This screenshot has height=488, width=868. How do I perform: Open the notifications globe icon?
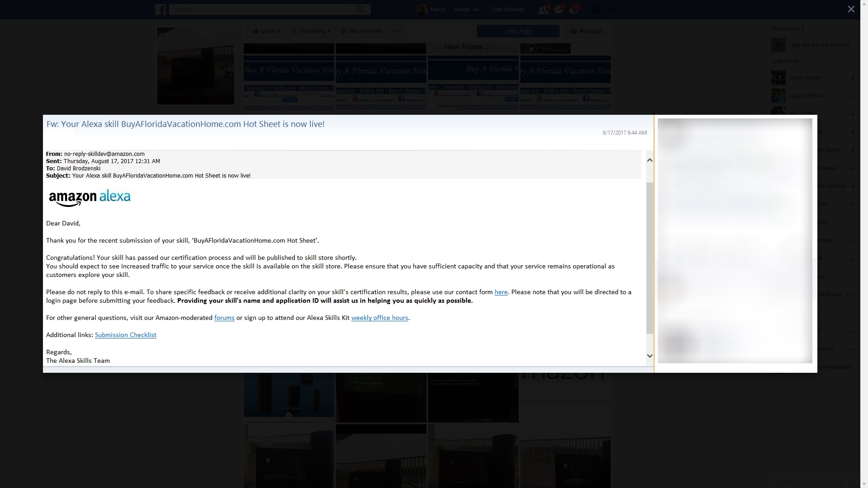[574, 9]
